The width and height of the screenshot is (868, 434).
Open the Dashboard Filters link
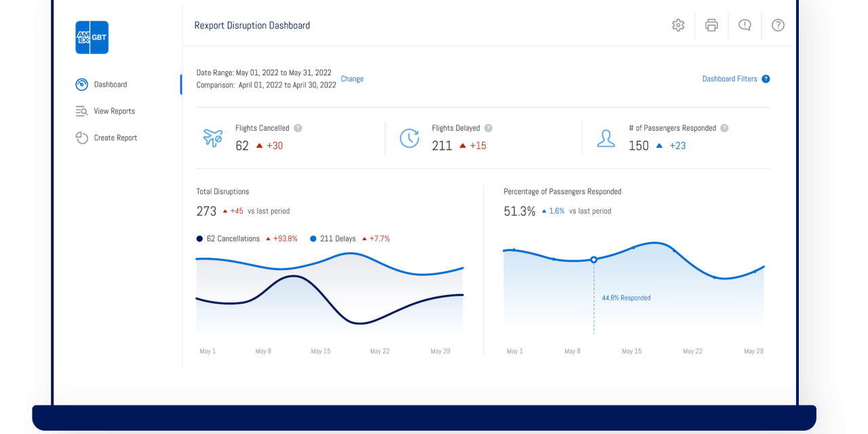point(730,79)
